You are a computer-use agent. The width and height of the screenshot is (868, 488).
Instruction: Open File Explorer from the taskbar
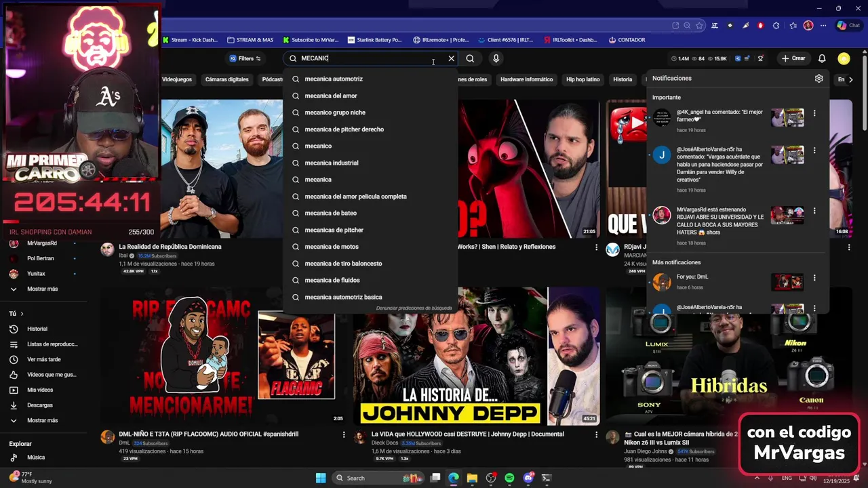472,478
